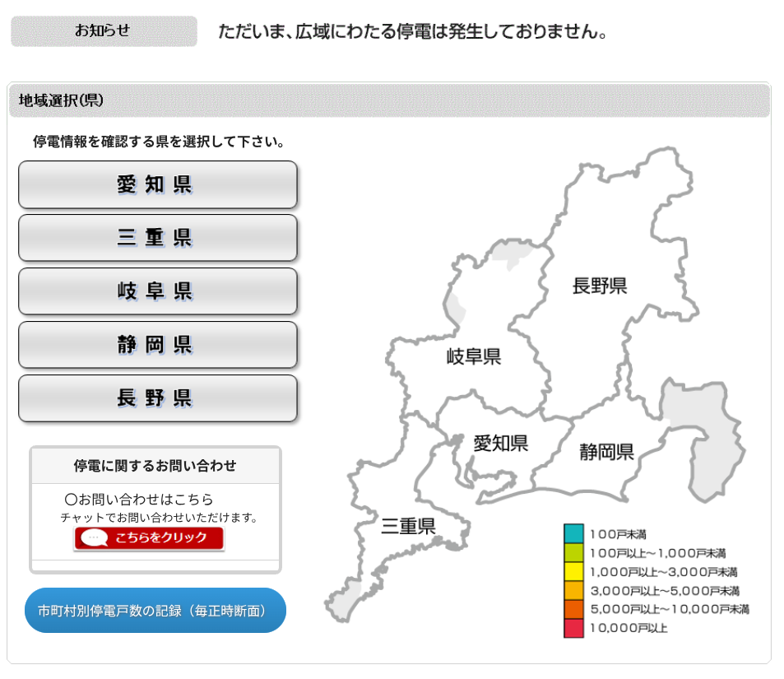Viewport: 784px width, 679px height.
Task: Click 愛知県 region on the map
Action: 500,444
